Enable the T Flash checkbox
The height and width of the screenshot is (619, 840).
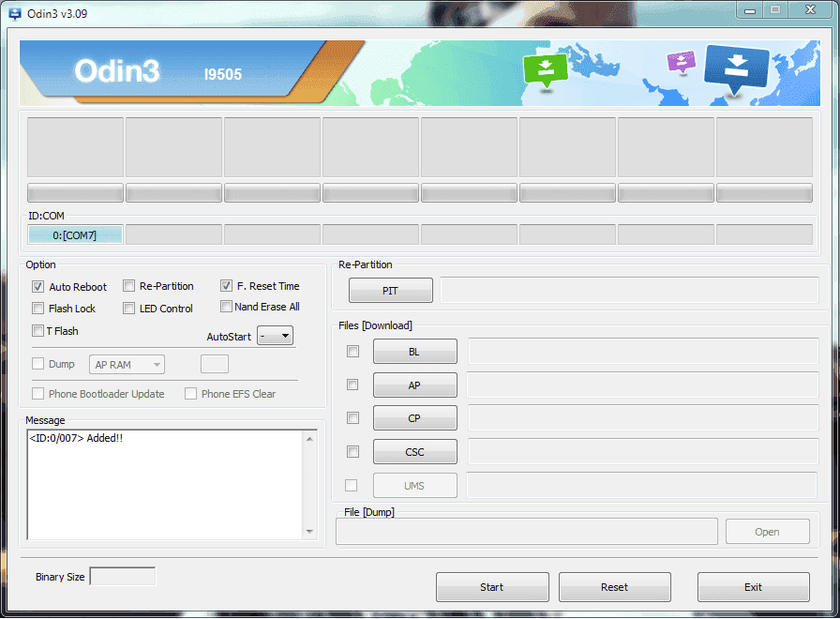point(37,331)
